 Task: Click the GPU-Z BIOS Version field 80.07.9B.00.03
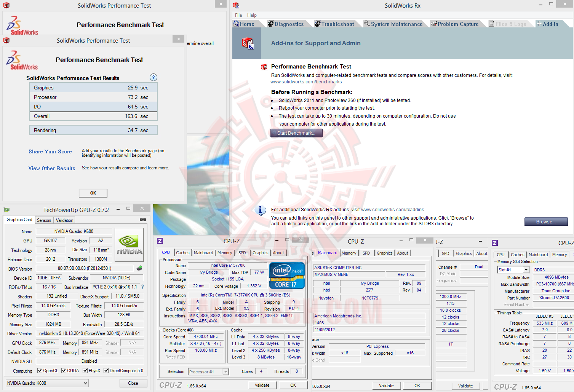[x=85, y=268]
